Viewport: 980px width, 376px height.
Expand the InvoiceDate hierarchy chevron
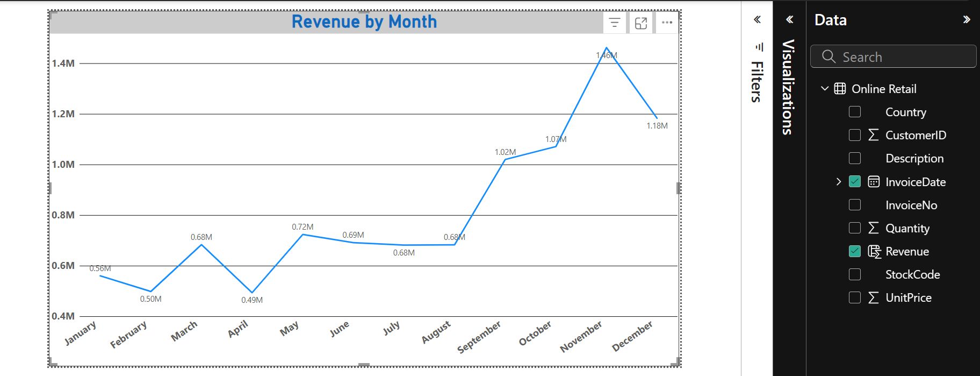pos(839,182)
